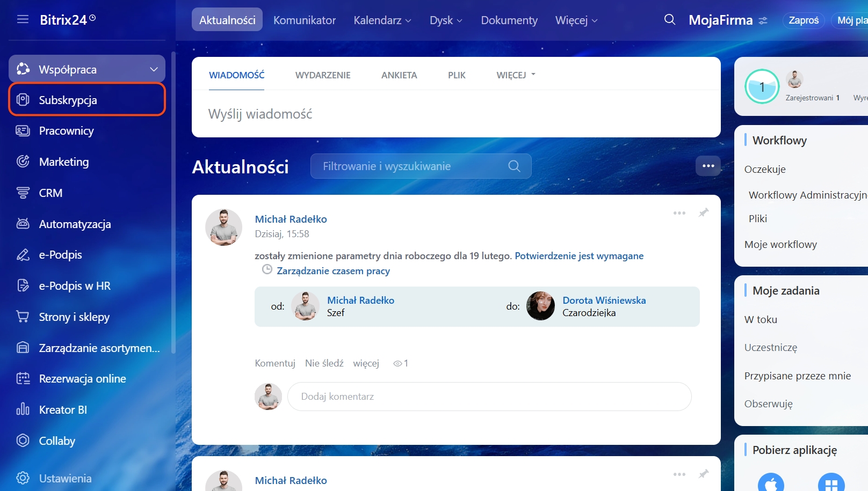
Task: Open the Strony i sklepy cart icon
Action: pos(23,317)
